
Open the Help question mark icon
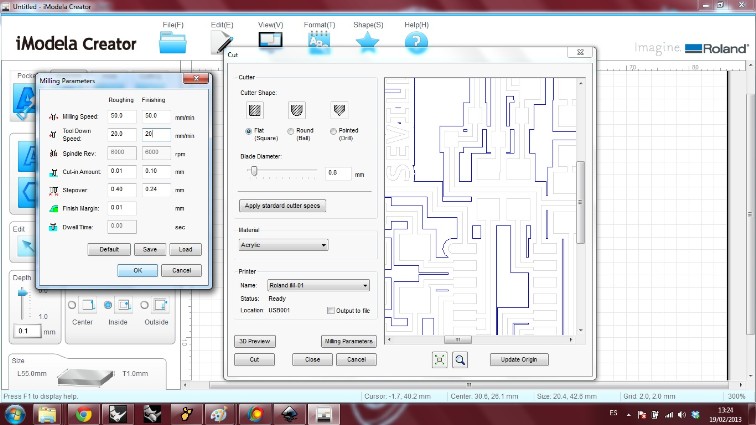pos(416,42)
